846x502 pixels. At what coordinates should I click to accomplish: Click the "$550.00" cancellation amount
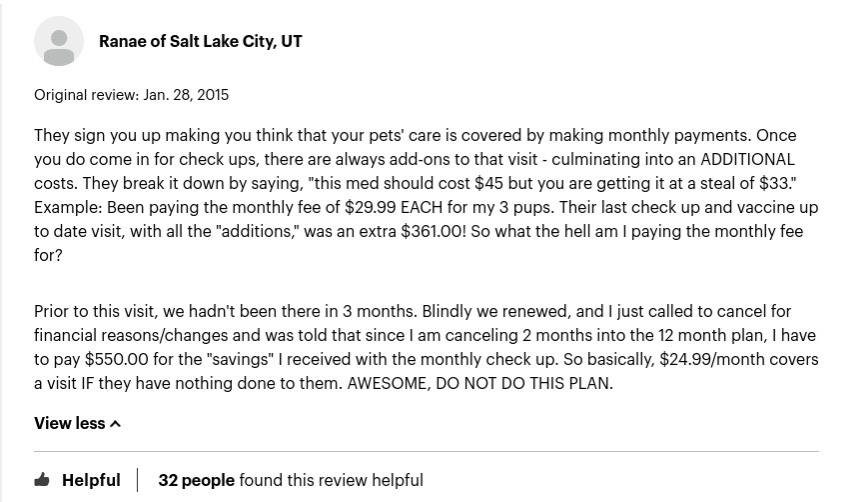pos(117,359)
